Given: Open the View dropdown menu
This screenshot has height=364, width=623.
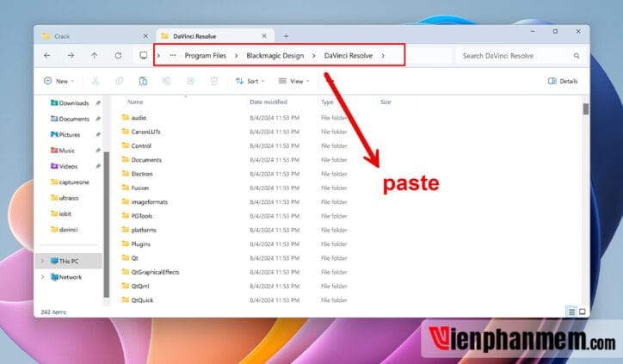Looking at the screenshot, I should pos(293,81).
